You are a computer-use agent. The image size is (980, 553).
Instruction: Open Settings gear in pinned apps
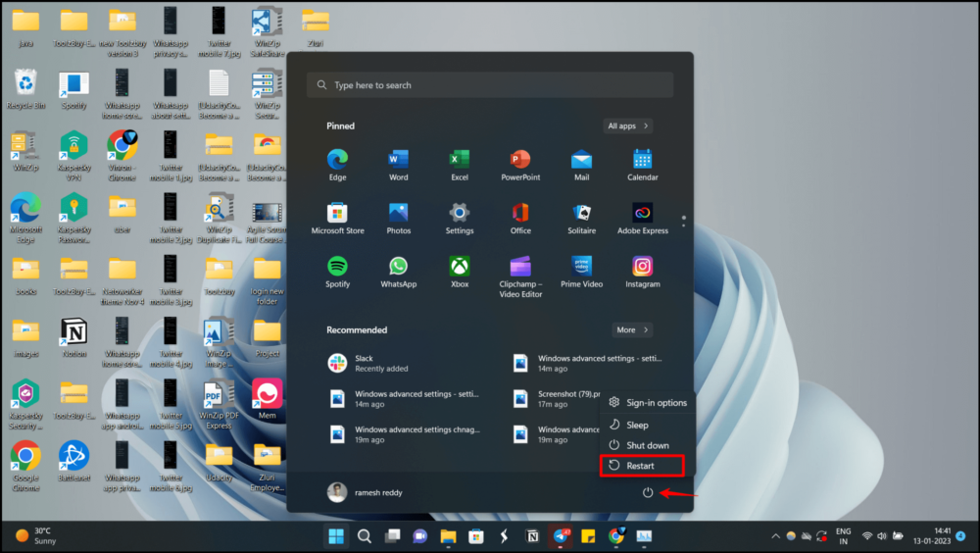460,219
